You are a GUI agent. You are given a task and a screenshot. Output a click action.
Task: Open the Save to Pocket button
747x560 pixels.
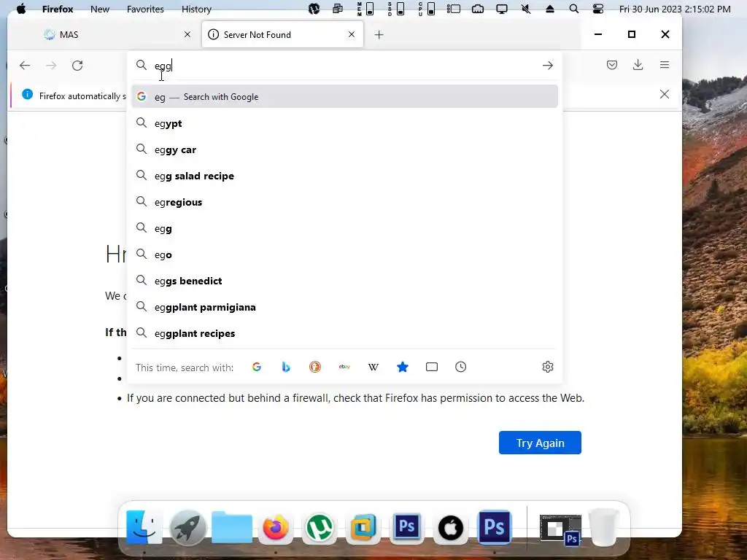612,65
